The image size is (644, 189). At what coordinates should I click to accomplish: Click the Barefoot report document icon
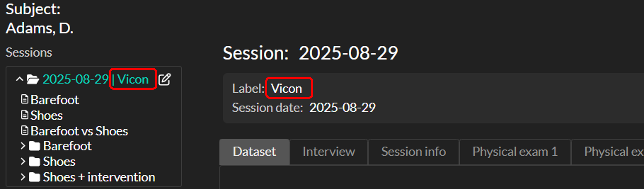point(24,99)
